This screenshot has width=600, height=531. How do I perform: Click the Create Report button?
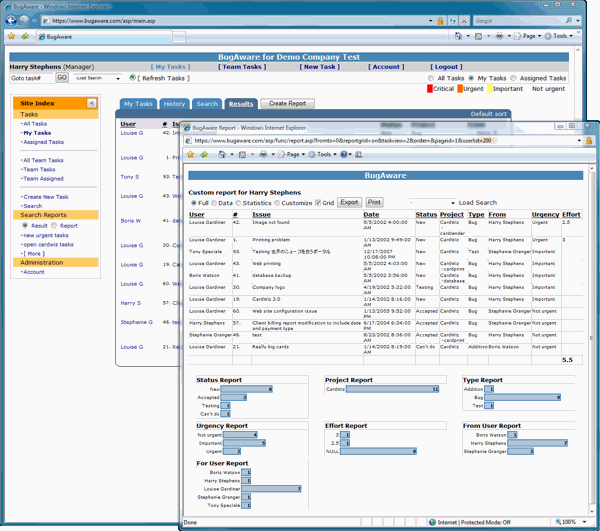[287, 103]
